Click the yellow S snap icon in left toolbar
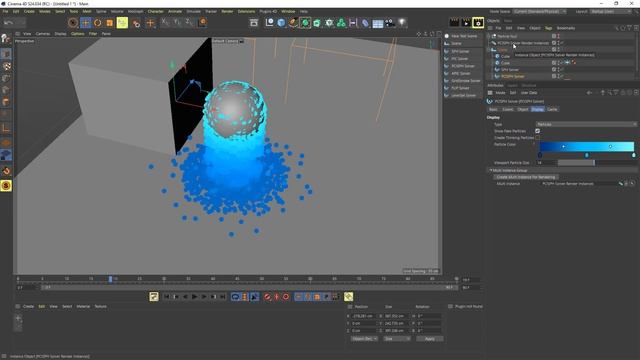The width and height of the screenshot is (640, 360). 6,186
